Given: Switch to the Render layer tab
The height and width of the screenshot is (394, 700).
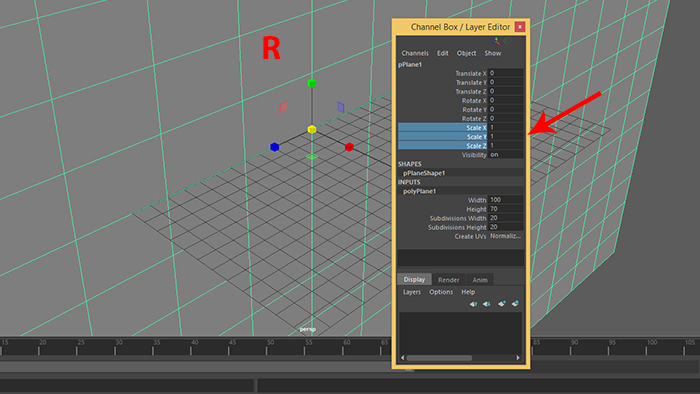Looking at the screenshot, I should pos(449,280).
